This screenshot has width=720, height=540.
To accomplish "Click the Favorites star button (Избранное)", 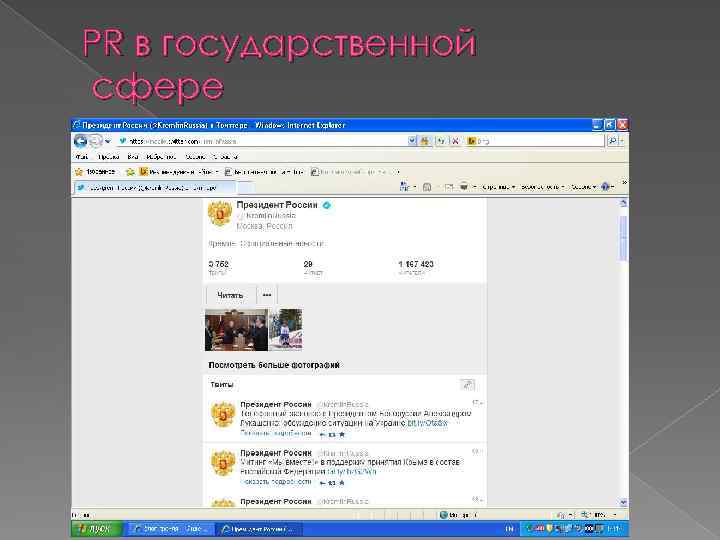I will (95, 172).
